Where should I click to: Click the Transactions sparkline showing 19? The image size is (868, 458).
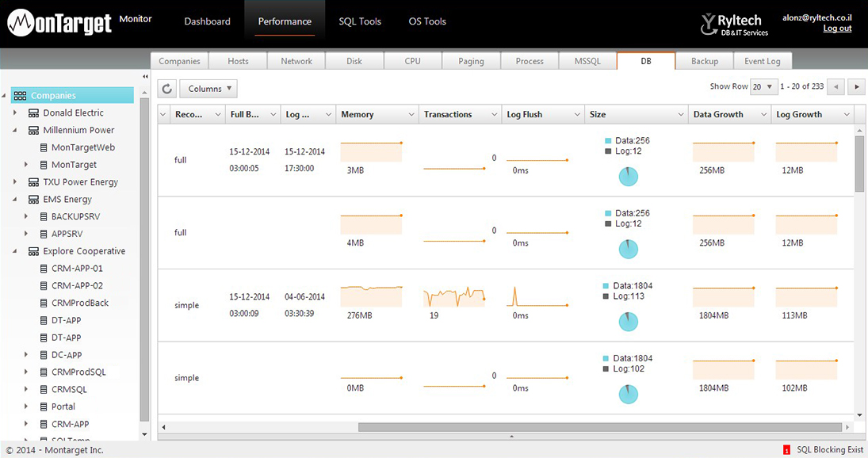coord(454,296)
